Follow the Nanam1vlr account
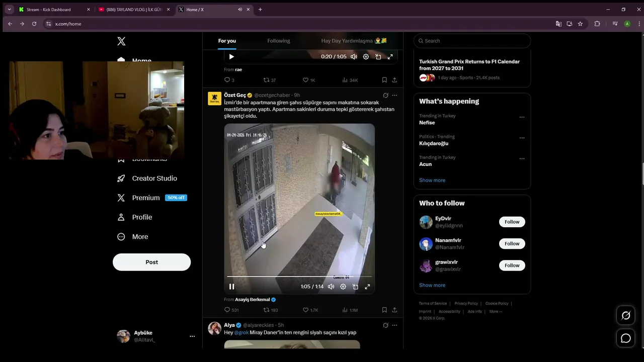644x362 pixels. pyautogui.click(x=512, y=243)
